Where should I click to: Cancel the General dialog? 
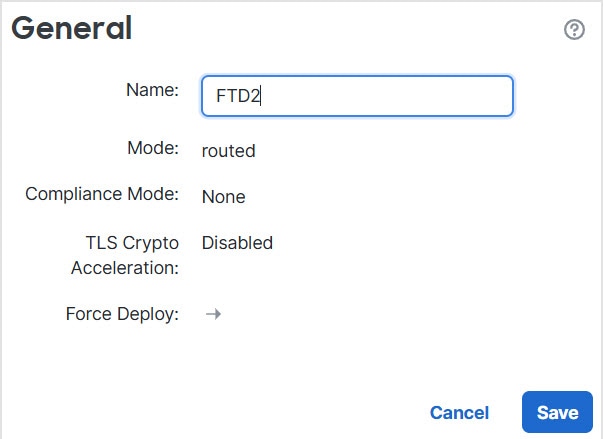tap(459, 413)
